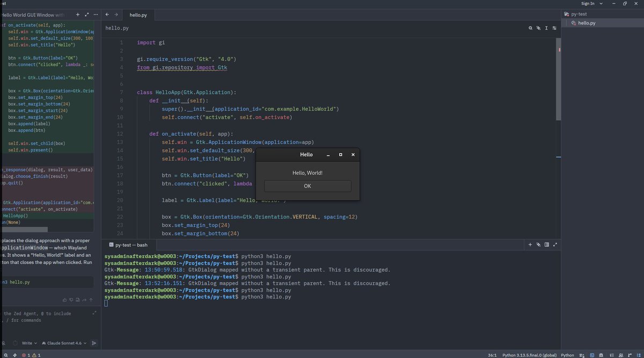Click Sign In in title bar
644x358 pixels.
click(588, 3)
